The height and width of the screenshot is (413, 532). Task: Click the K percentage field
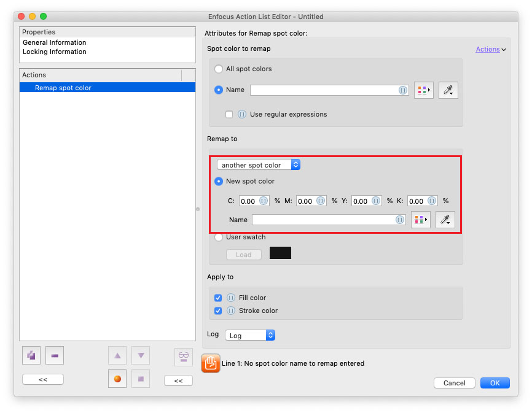click(423, 201)
